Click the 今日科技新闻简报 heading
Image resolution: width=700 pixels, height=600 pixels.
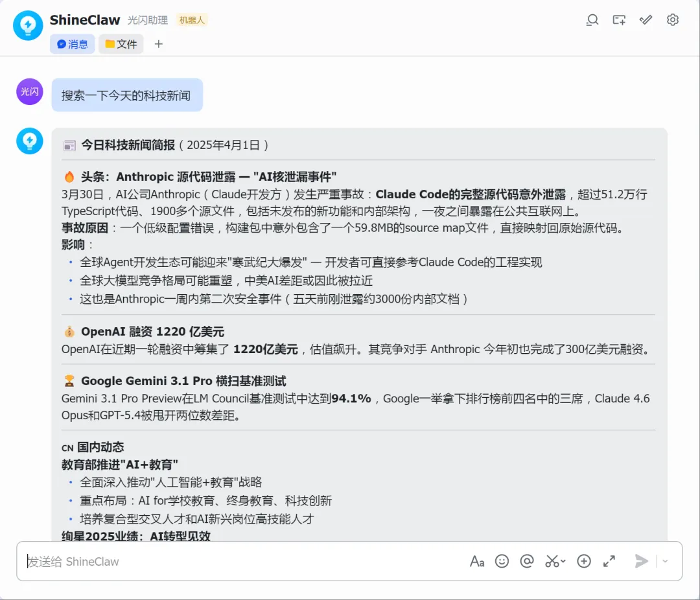coord(128,145)
